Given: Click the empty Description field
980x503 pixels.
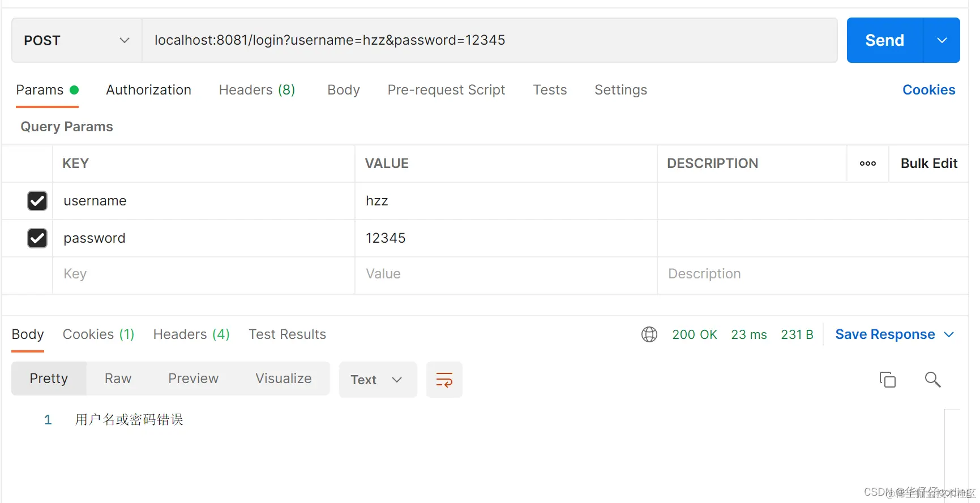Looking at the screenshot, I should [x=812, y=274].
